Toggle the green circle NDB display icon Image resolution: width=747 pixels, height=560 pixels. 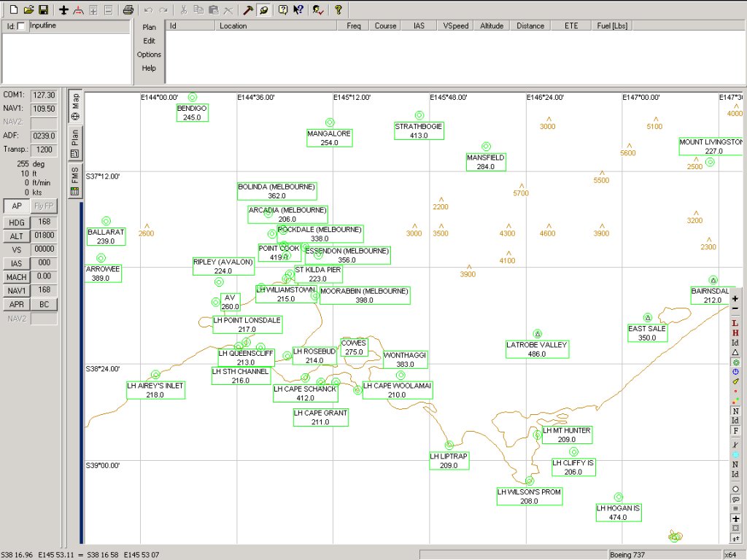coord(735,362)
